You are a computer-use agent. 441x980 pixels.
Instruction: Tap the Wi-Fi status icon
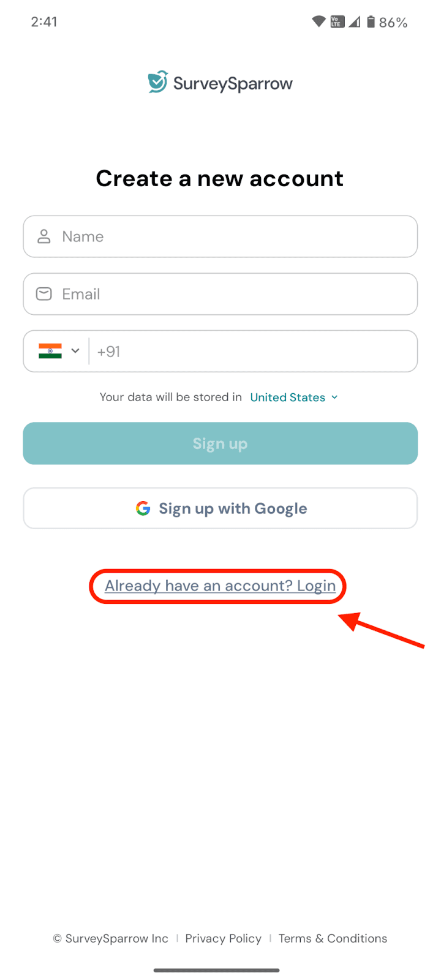(318, 22)
